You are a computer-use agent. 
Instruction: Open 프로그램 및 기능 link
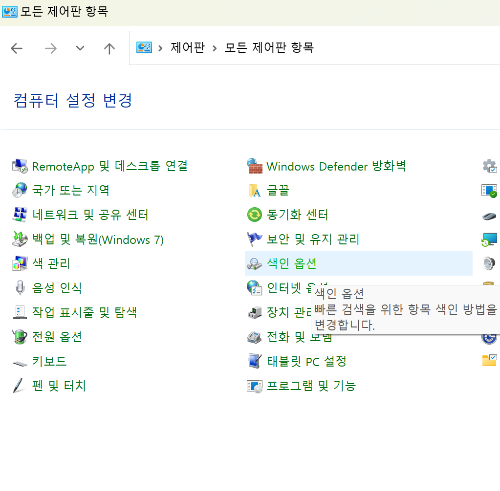311,386
